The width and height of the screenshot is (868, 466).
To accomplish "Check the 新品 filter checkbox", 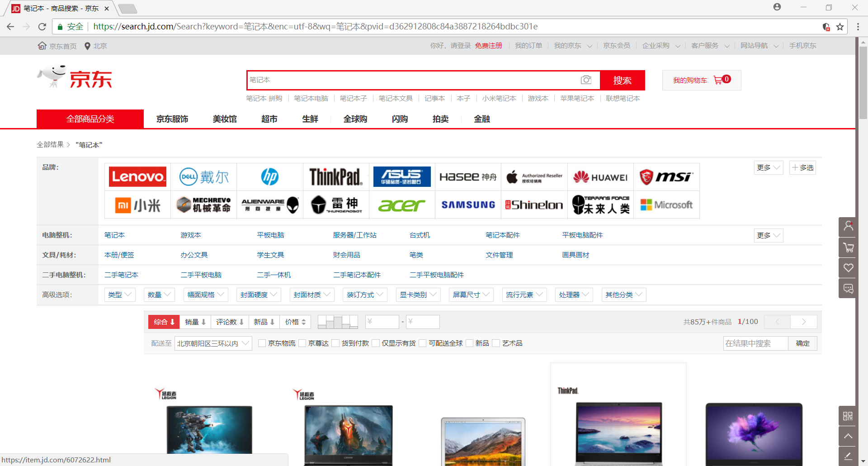I will click(x=469, y=343).
